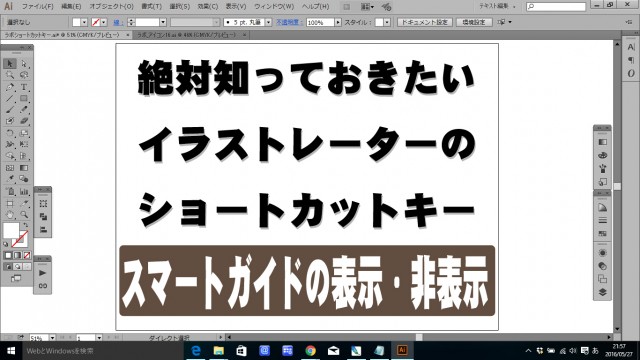Select the Pen tool

click(10, 87)
